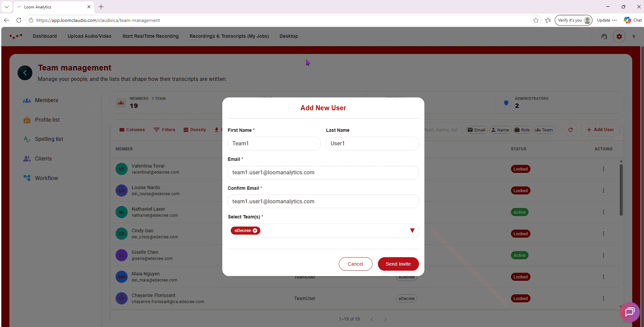644x327 pixels.
Task: Remove the eDecree team chip
Action: click(x=255, y=231)
